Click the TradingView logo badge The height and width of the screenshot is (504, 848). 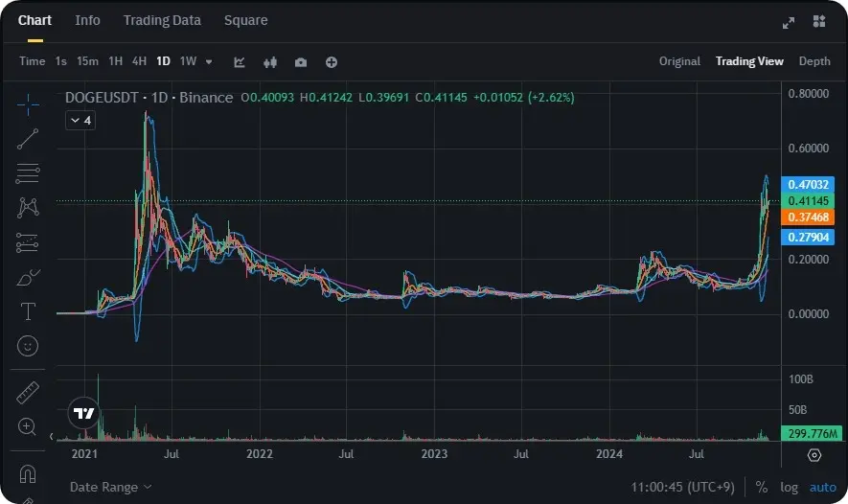83,414
